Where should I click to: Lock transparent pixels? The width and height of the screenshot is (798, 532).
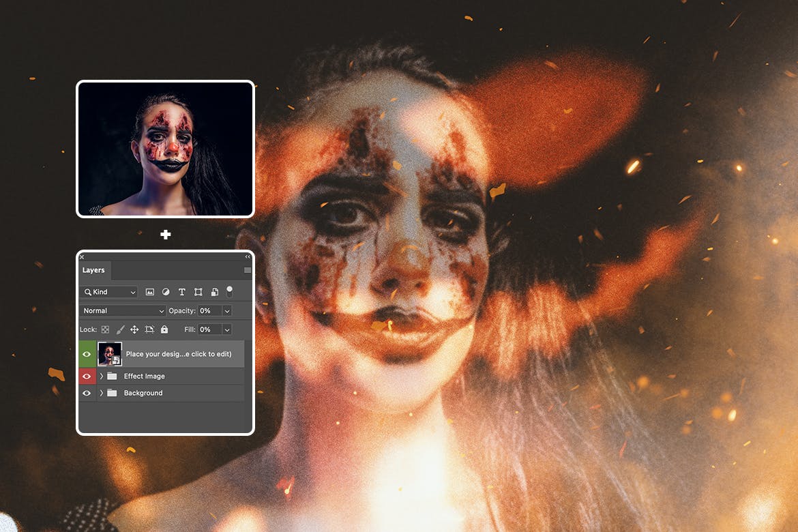point(105,329)
